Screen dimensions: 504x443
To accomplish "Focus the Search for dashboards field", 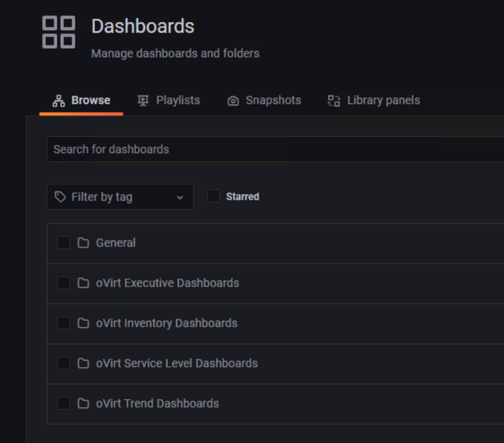I will point(275,149).
